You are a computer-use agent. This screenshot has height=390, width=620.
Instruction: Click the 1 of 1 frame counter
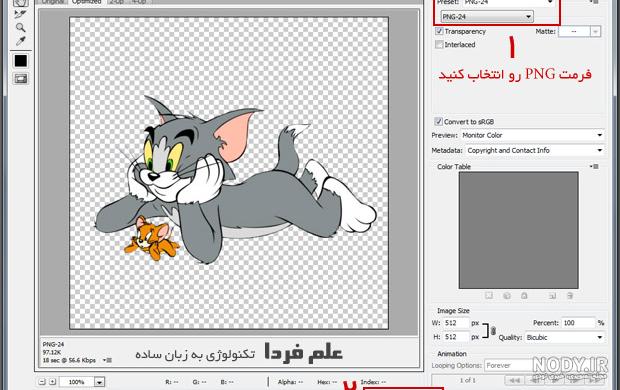[468, 380]
